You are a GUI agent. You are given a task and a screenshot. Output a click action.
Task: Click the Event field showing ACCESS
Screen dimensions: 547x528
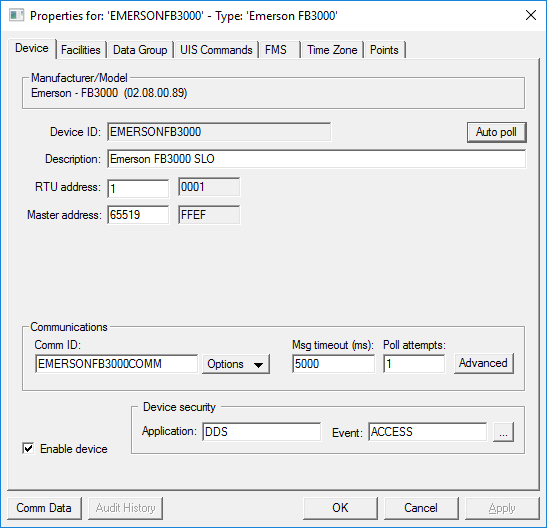pos(427,432)
